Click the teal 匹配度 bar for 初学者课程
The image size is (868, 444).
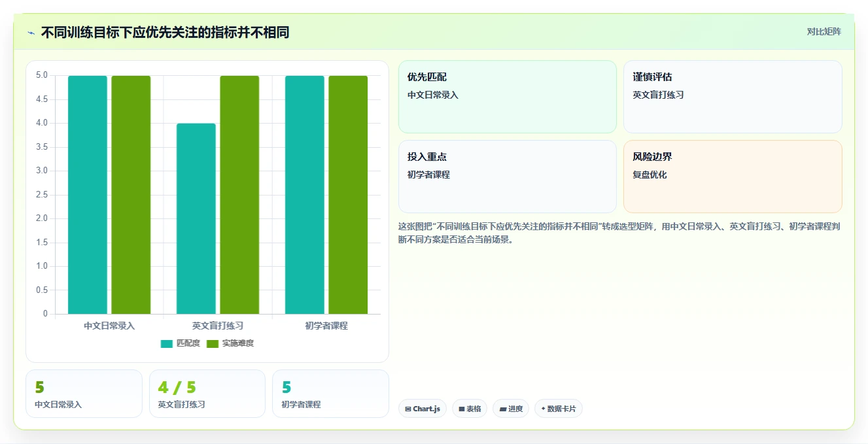(305, 195)
